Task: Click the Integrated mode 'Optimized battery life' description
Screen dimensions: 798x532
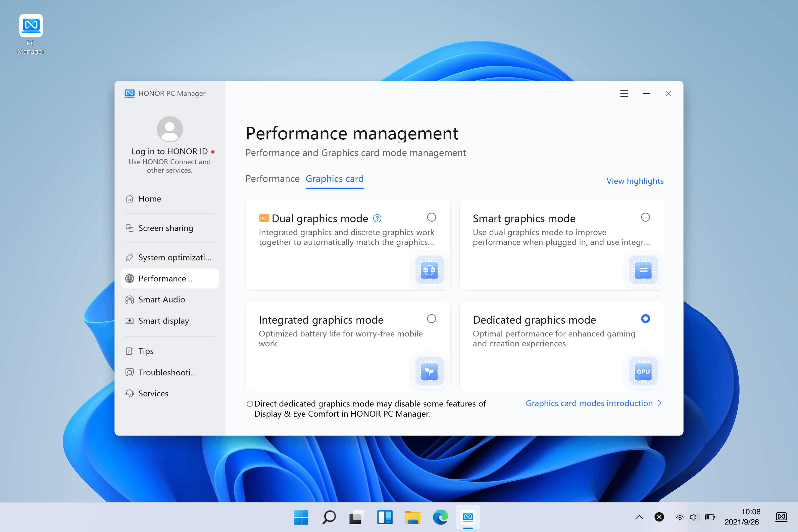Action: [341, 339]
